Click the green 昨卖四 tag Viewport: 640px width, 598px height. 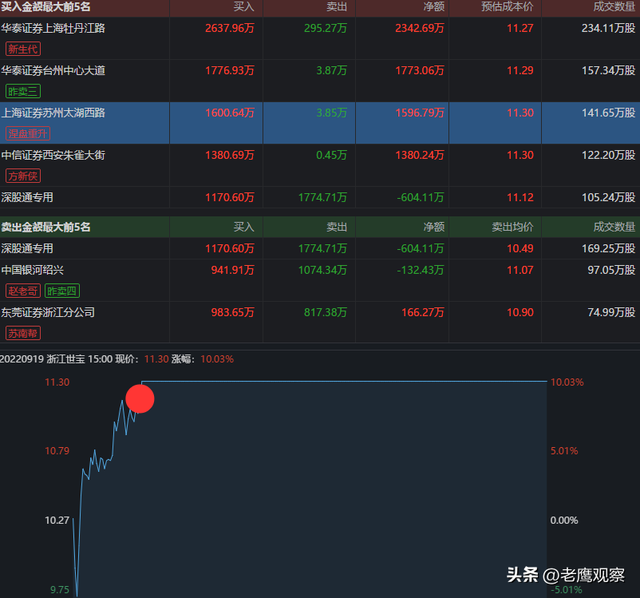tap(62, 291)
